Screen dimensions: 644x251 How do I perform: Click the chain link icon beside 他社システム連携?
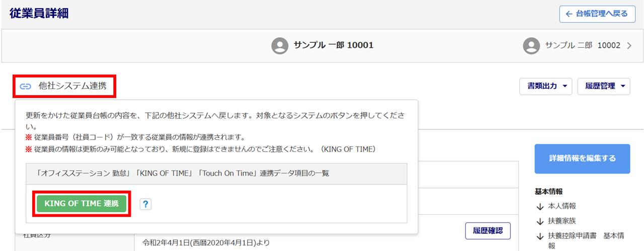click(25, 87)
